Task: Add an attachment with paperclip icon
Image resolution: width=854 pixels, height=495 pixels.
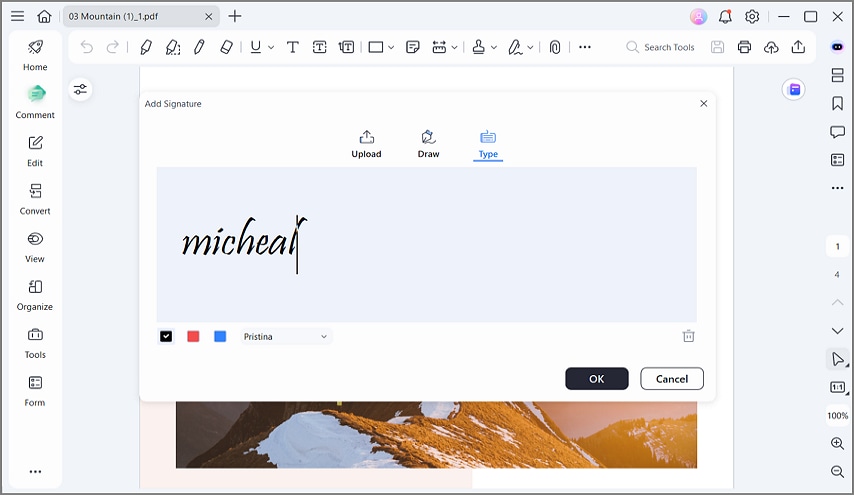Action: (x=554, y=47)
